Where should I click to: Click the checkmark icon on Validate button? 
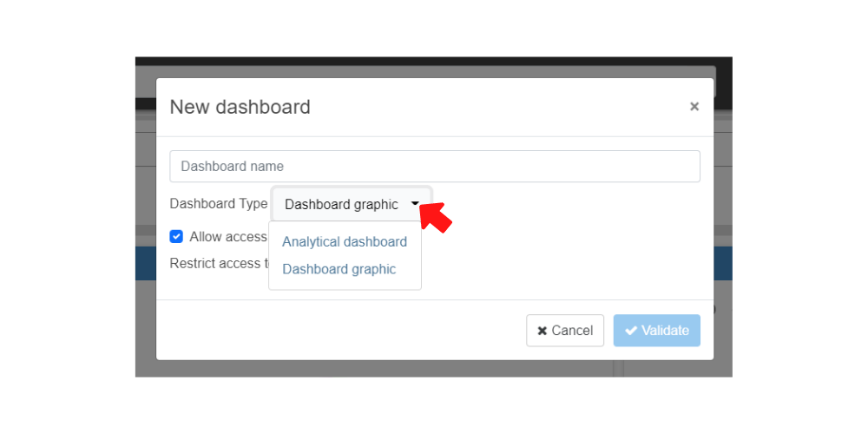[631, 331]
